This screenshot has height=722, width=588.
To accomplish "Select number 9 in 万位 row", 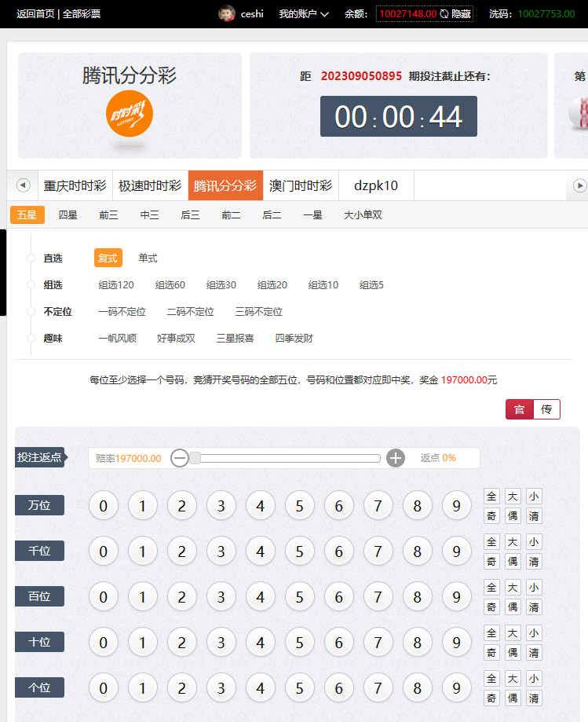I will [x=456, y=506].
